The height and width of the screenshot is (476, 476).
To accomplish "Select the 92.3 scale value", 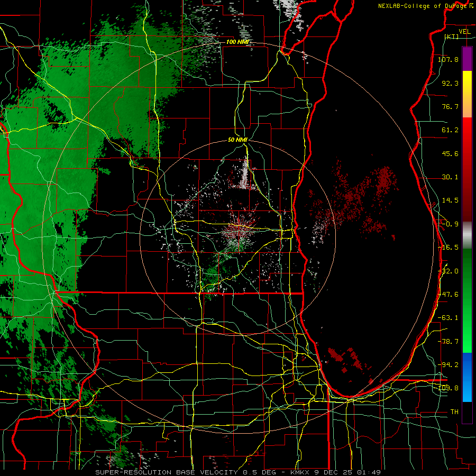I will click(x=450, y=83).
